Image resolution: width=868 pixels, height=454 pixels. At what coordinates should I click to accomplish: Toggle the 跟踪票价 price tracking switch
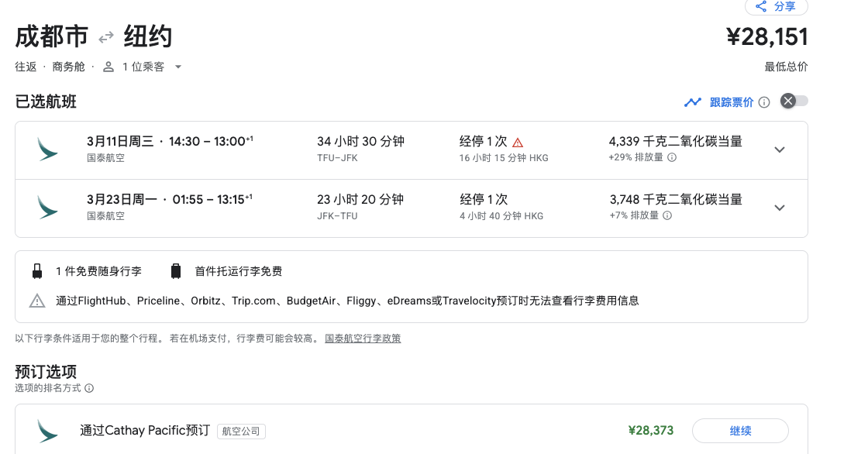pyautogui.click(x=794, y=101)
